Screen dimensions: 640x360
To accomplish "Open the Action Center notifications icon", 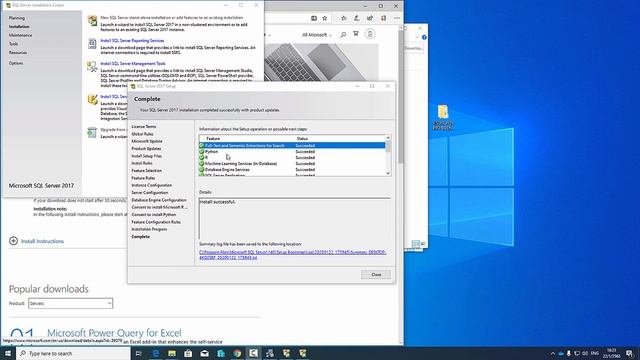I will pyautogui.click(x=629, y=353).
